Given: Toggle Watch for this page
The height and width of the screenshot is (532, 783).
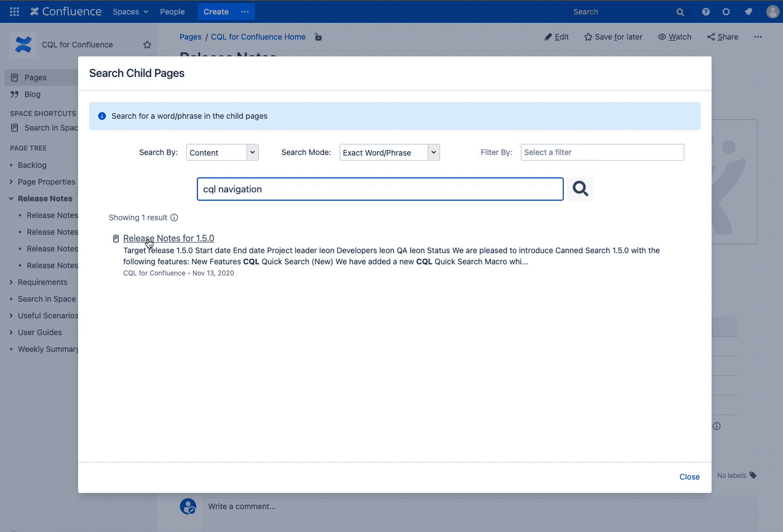Looking at the screenshot, I should [x=675, y=37].
